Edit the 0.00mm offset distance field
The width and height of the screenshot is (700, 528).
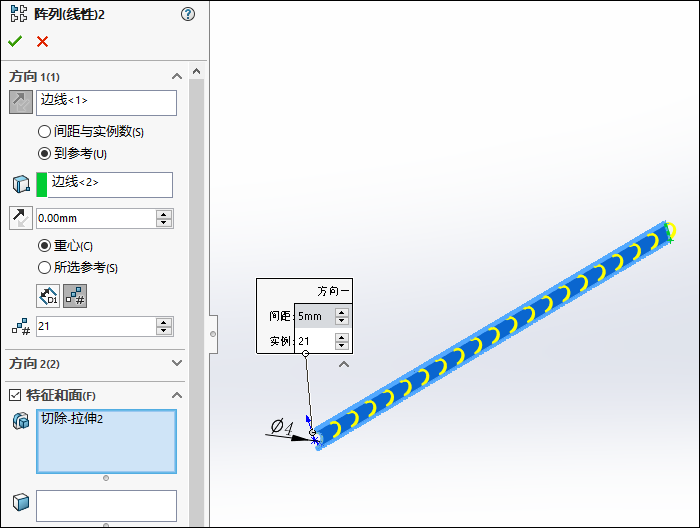tap(96, 218)
